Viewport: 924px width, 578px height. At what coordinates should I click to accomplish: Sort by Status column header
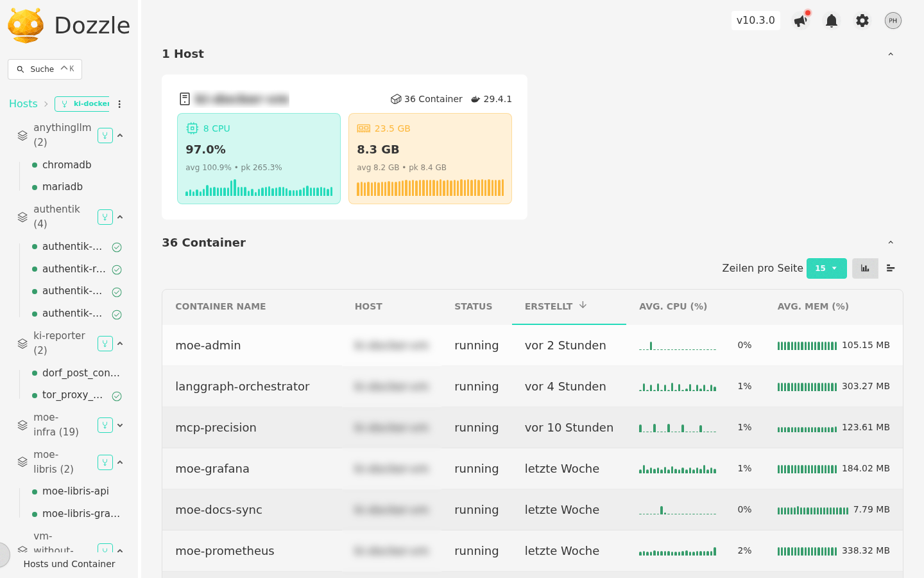click(474, 307)
